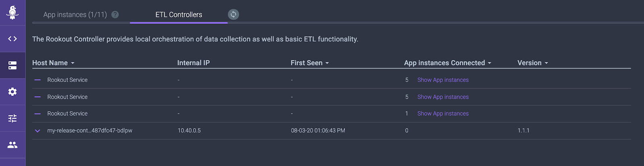Sort by Version column
644x166 pixels.
[533, 63]
